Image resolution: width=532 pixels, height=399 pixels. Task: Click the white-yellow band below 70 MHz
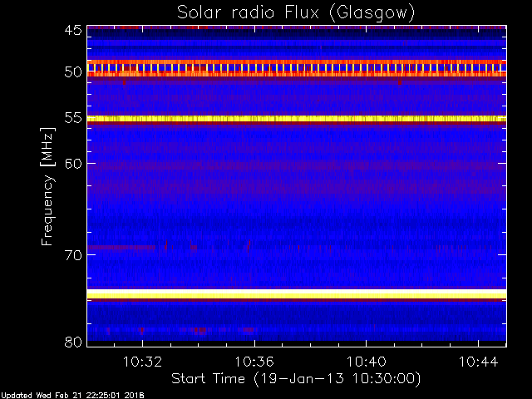click(297, 293)
